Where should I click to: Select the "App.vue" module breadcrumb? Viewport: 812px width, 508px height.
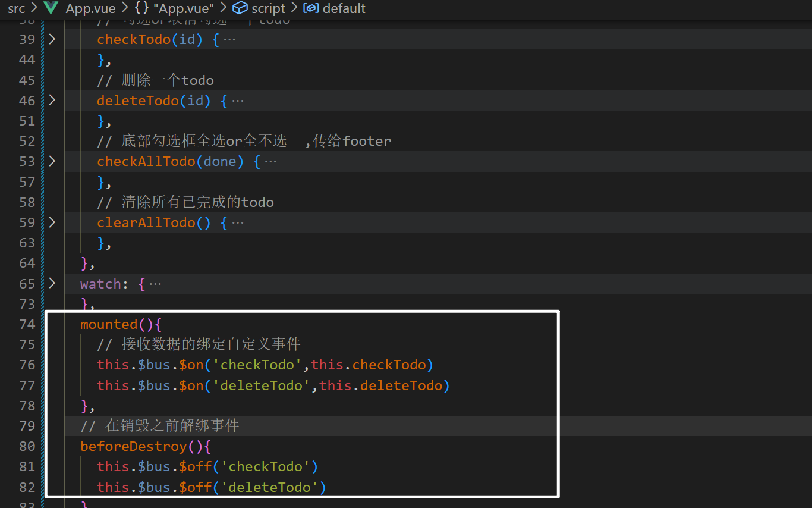[183, 9]
